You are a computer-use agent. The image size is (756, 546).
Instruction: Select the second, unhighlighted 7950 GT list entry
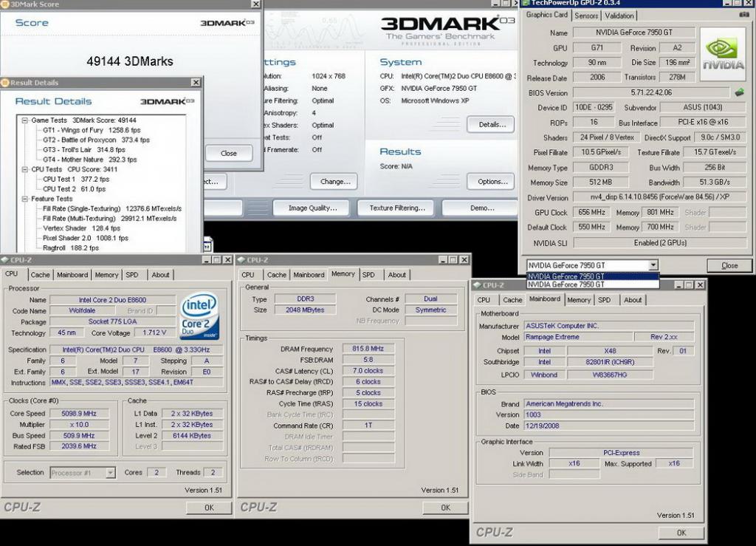[x=593, y=284]
